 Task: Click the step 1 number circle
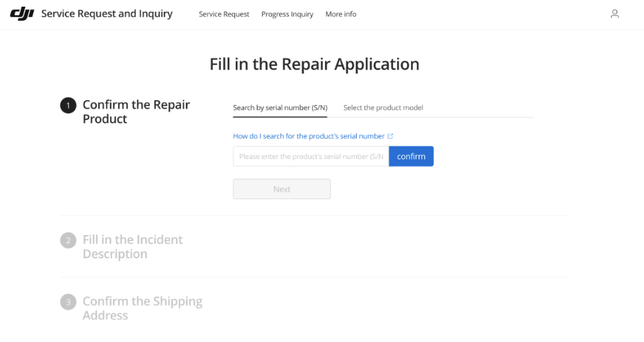pos(67,106)
